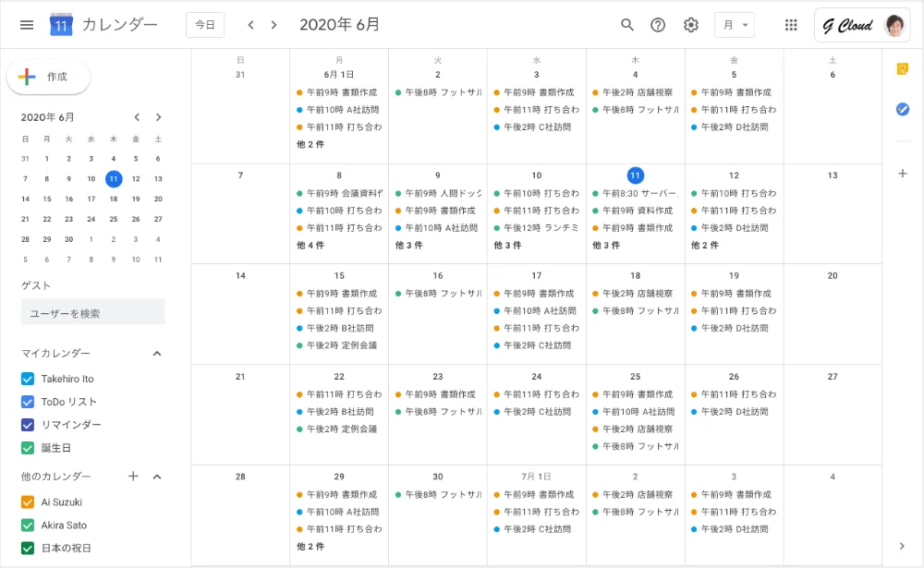
Task: Select day 19 in mini calendar
Action: click(x=136, y=199)
